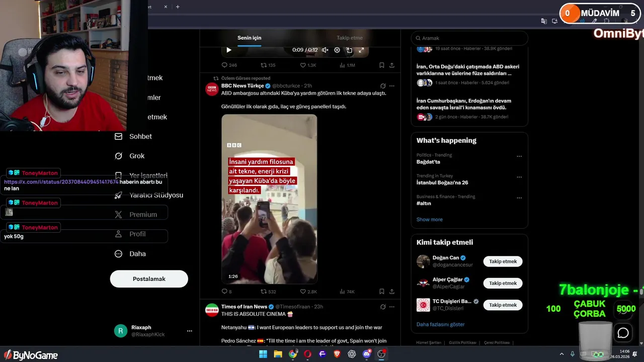Unmute the top video's sound
The width and height of the screenshot is (644, 362).
325,50
